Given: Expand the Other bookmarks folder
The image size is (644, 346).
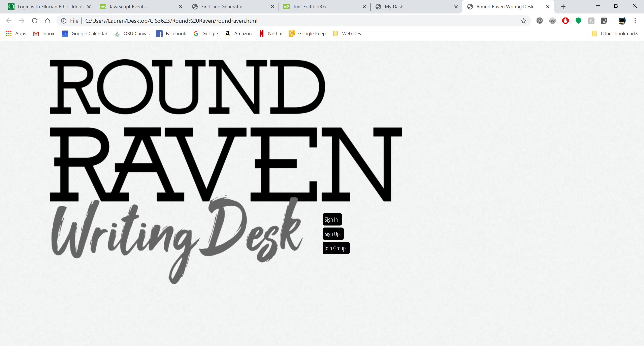Looking at the screenshot, I should pos(615,33).
